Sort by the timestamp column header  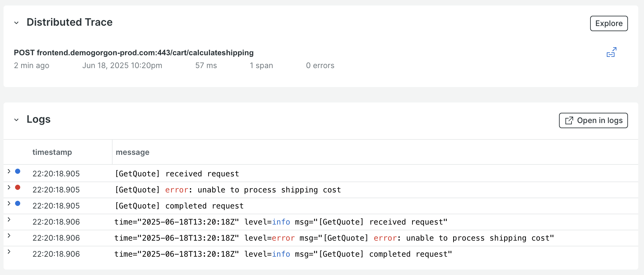click(x=52, y=152)
